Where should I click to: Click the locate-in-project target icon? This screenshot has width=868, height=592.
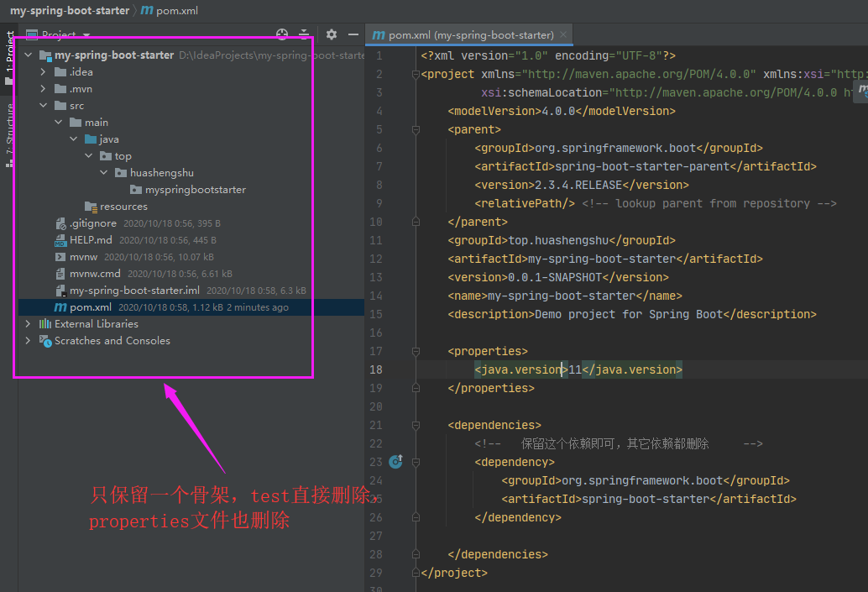[x=282, y=34]
